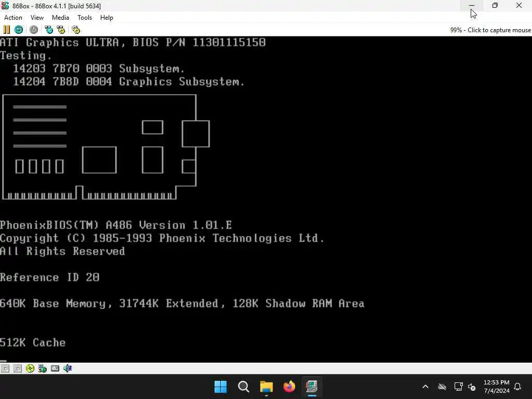Click the ATI card ASCII diagram in emulator
Image resolution: width=532 pixels, height=399 pixels.
click(x=106, y=147)
